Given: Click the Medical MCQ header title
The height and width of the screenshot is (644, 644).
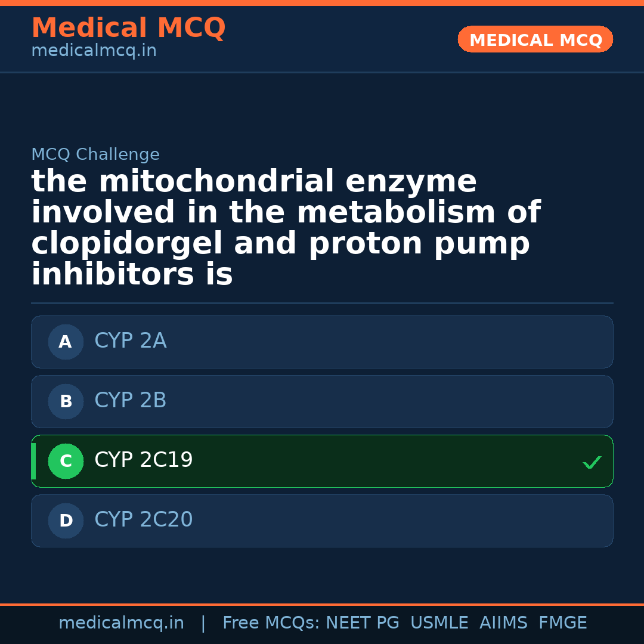Looking at the screenshot, I should (x=128, y=28).
